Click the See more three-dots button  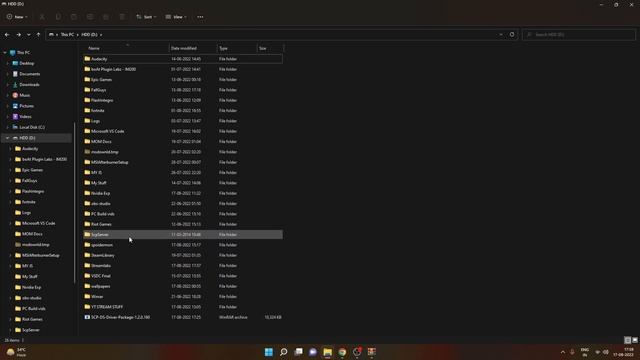pos(200,17)
